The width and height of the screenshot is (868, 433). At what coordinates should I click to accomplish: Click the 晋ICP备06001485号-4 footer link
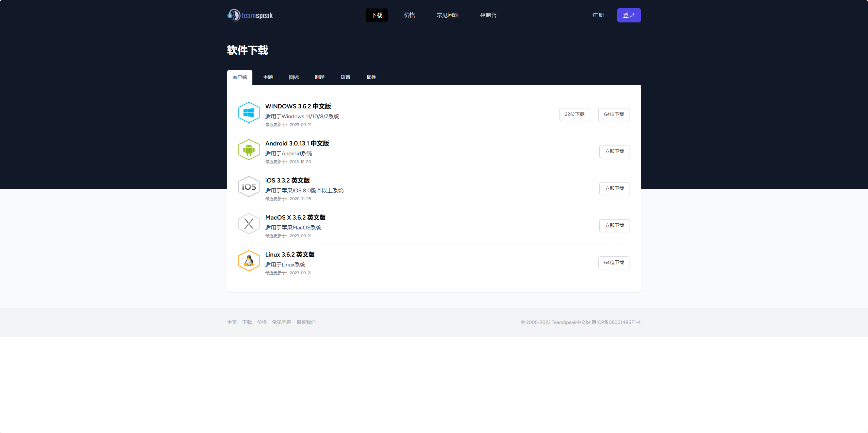click(616, 322)
